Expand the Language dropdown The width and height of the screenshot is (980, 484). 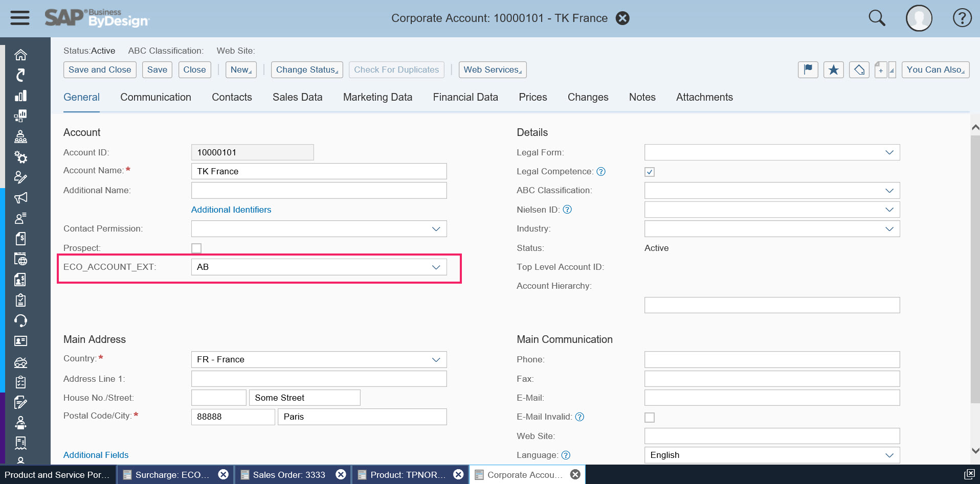(889, 455)
